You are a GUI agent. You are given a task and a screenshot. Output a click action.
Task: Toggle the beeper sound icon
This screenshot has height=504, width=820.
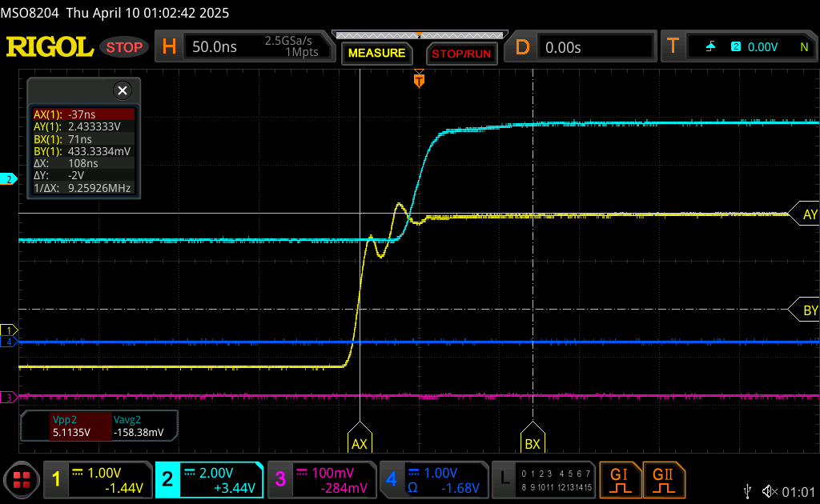(x=770, y=490)
